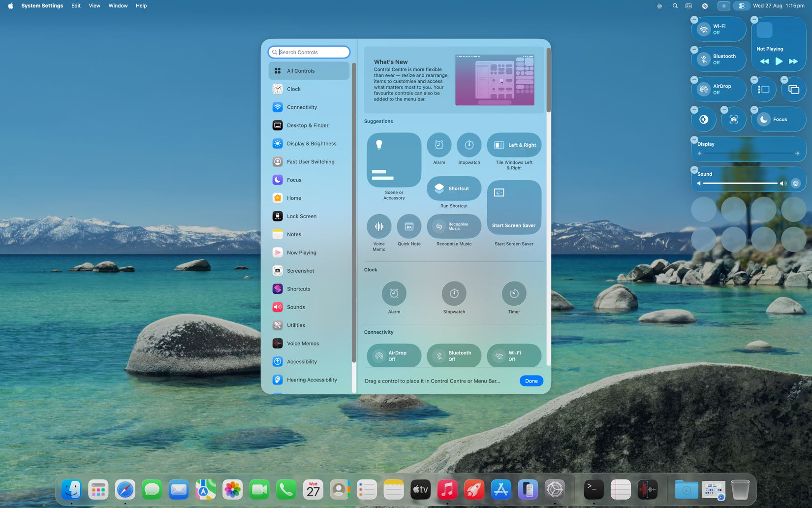Select Connectivity category in sidebar
The height and width of the screenshot is (508, 812).
[302, 107]
